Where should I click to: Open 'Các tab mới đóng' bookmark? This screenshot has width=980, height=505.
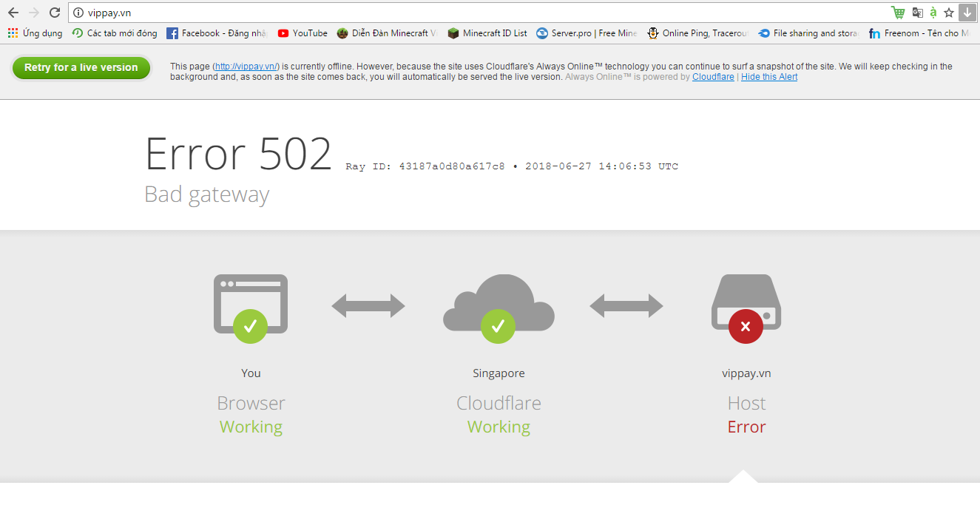(x=115, y=33)
